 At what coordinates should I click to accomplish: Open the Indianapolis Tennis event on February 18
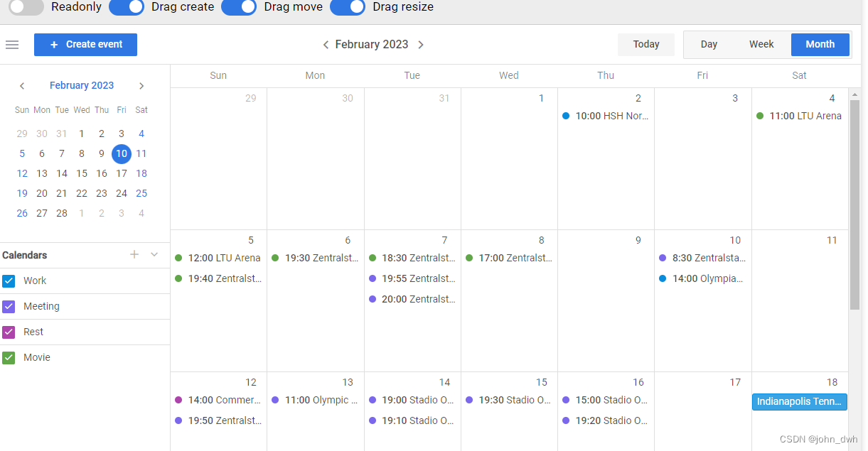coord(799,402)
